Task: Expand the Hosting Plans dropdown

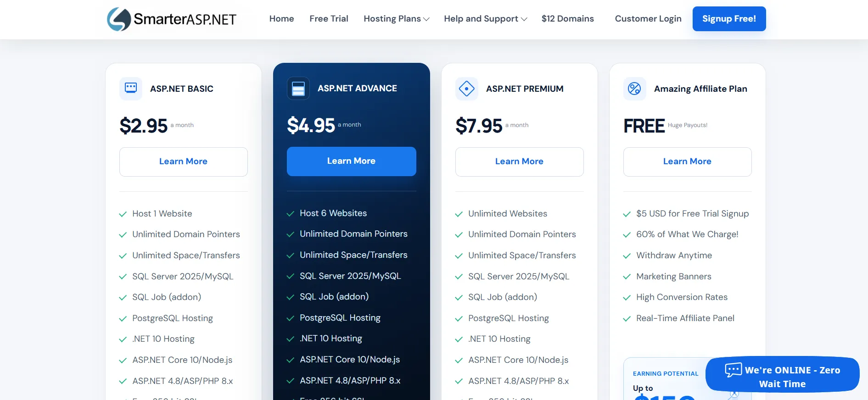Action: pyautogui.click(x=397, y=19)
